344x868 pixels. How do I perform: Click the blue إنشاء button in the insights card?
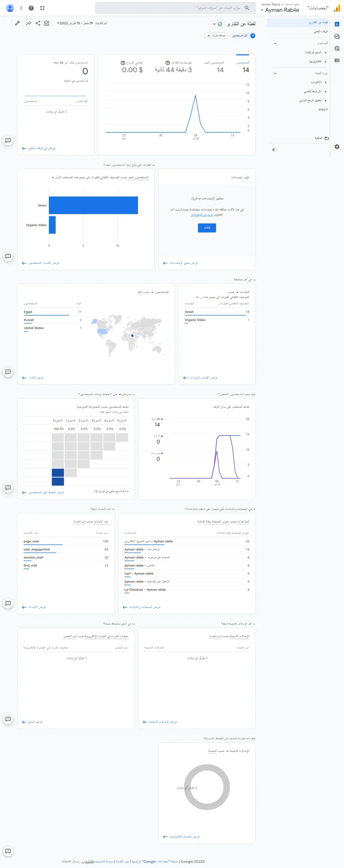tap(207, 228)
